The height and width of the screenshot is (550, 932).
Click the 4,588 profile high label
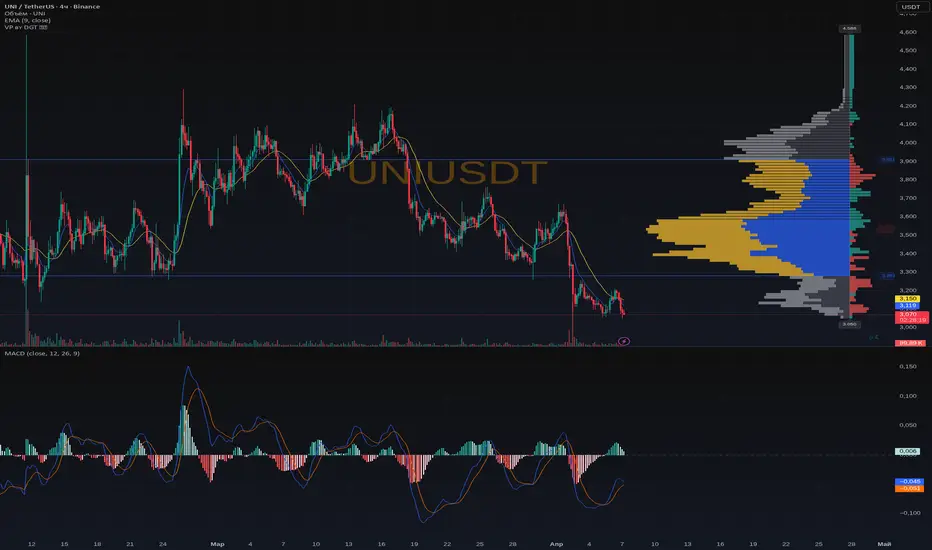pyautogui.click(x=850, y=29)
